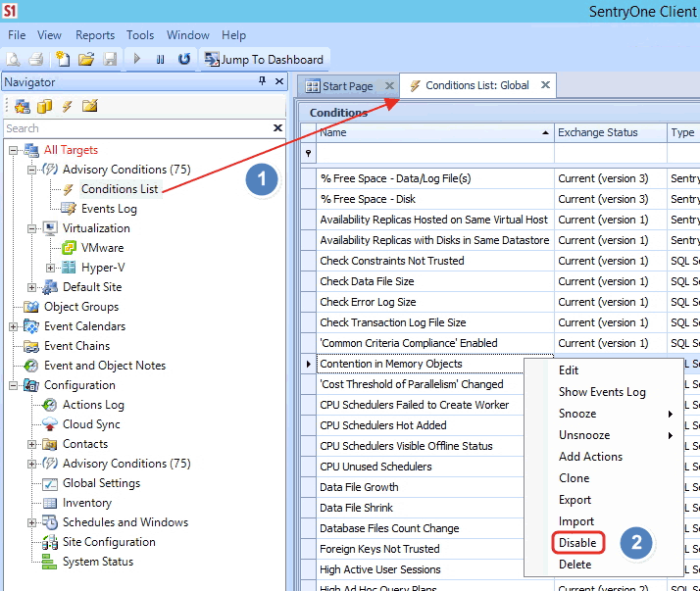Expand the Default Site node

(x=31, y=287)
